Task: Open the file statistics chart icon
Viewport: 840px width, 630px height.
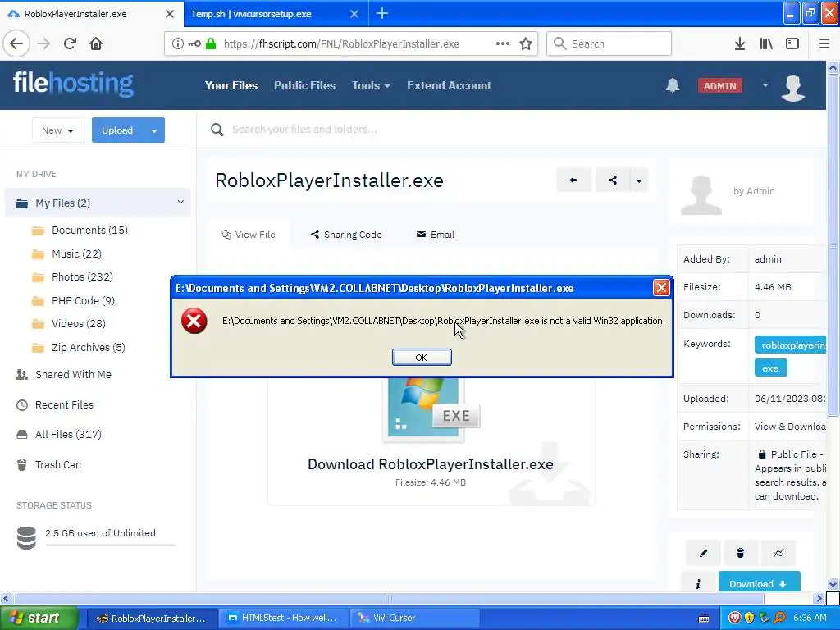Action: (778, 553)
